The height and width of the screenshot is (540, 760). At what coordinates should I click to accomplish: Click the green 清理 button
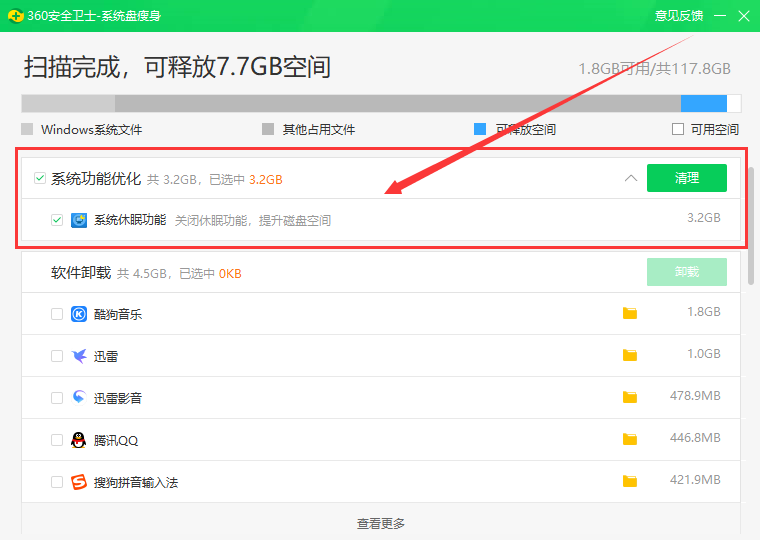coord(687,178)
